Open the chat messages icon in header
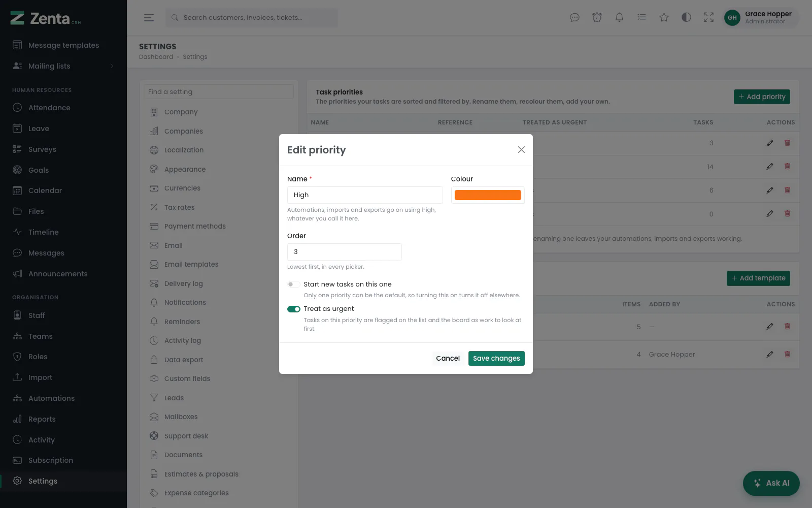 pos(574,18)
